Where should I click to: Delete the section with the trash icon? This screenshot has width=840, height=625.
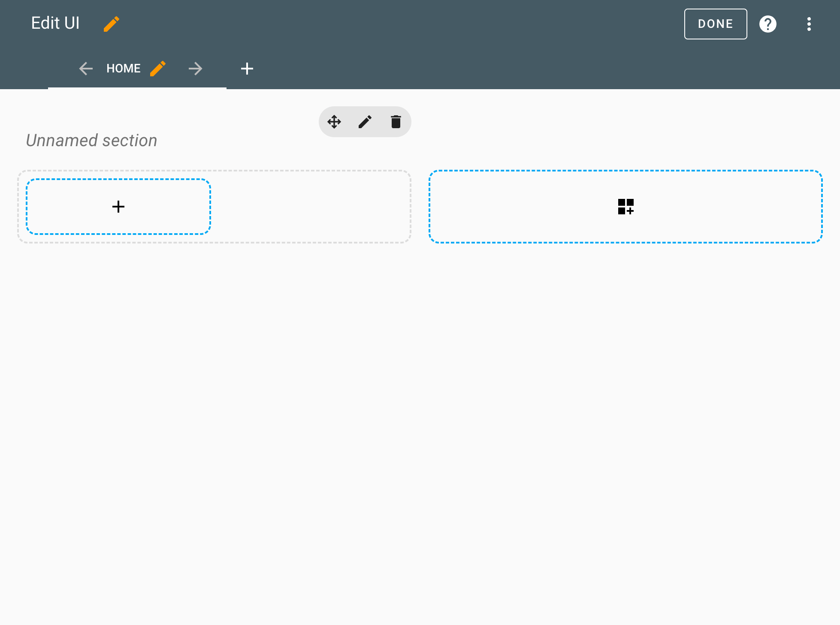point(396,122)
